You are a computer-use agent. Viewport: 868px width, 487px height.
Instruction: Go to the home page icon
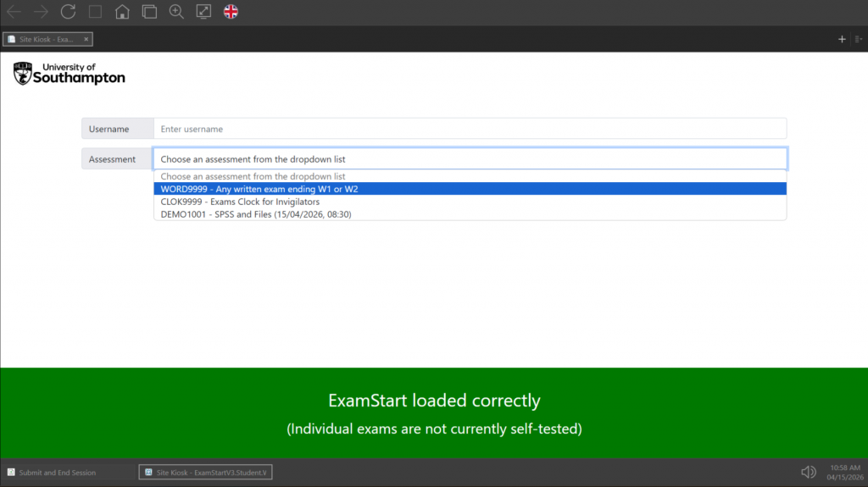coord(122,12)
